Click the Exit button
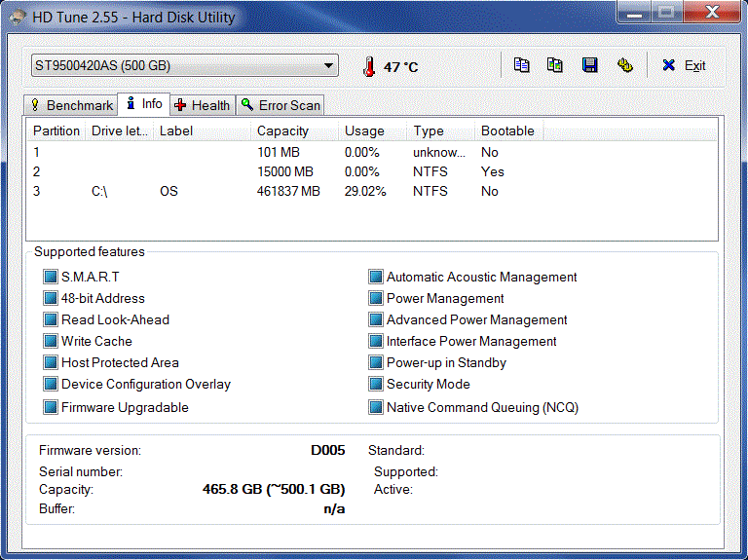 685,65
